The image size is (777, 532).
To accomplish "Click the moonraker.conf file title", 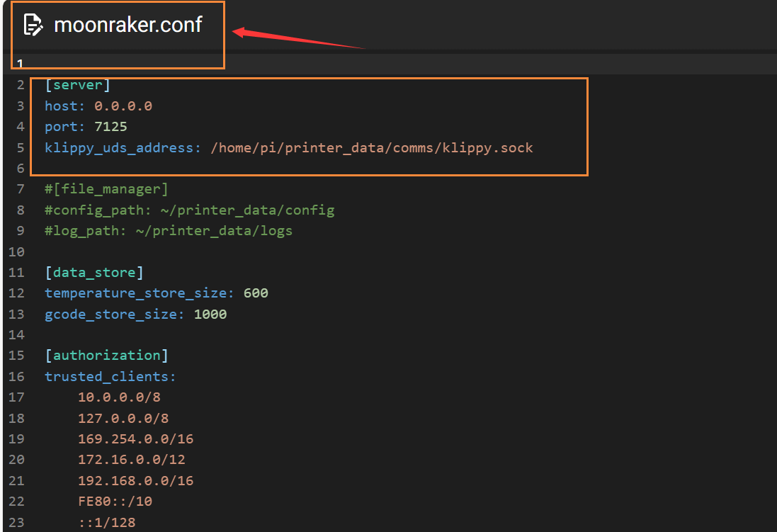I will click(x=128, y=25).
